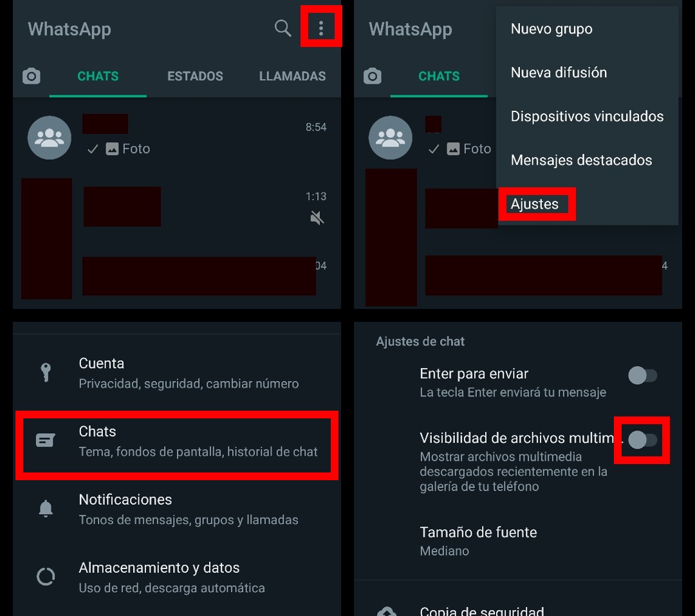
Task: Switch to the ESTADOS tab
Action: click(x=195, y=77)
